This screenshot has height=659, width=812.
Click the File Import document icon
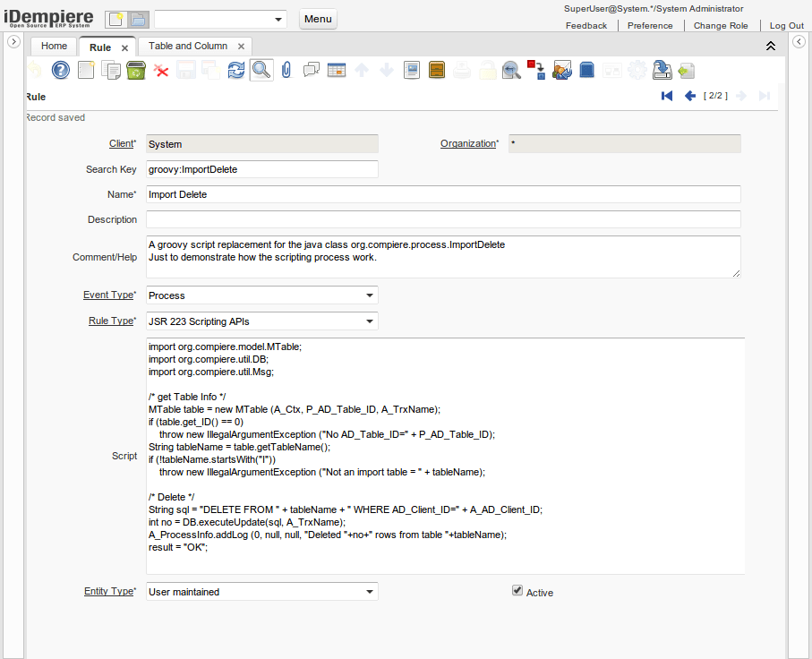(x=686, y=71)
